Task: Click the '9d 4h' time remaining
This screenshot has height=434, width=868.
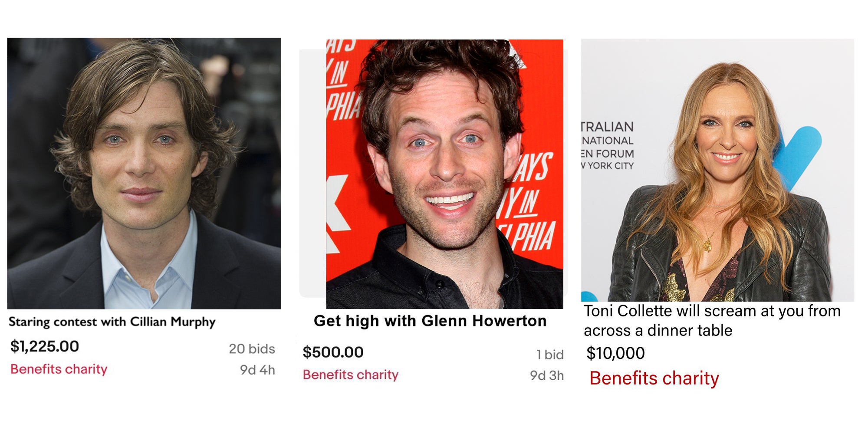Action: [257, 370]
